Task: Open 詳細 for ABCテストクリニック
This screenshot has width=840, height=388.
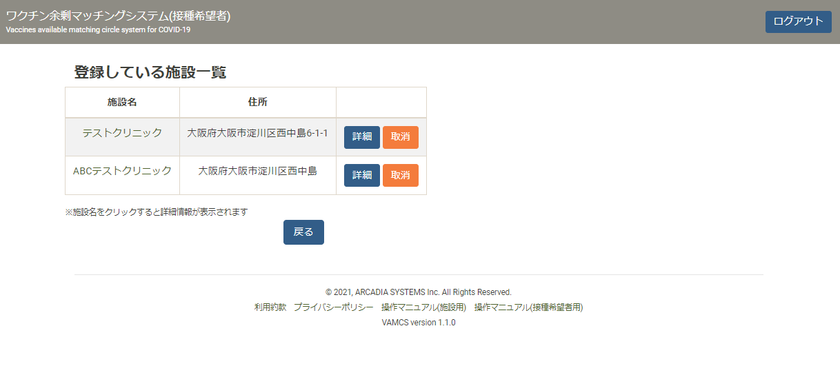Action: (x=362, y=175)
